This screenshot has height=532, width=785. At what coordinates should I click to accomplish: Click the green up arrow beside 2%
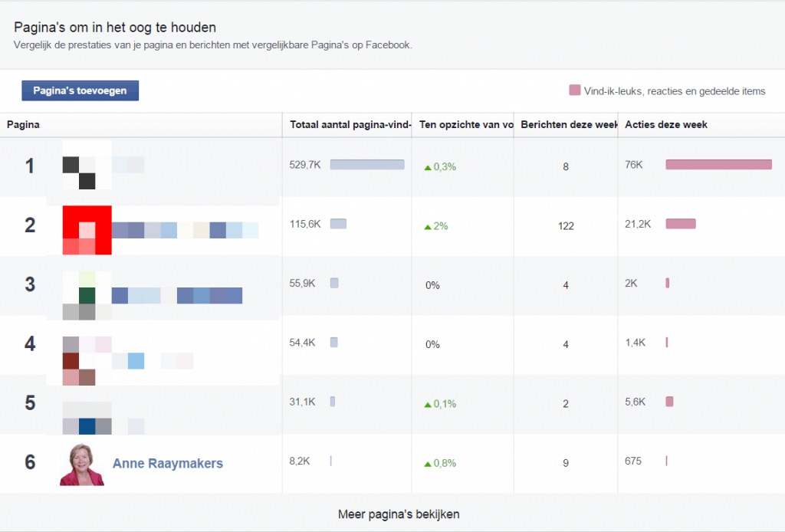[x=428, y=227]
